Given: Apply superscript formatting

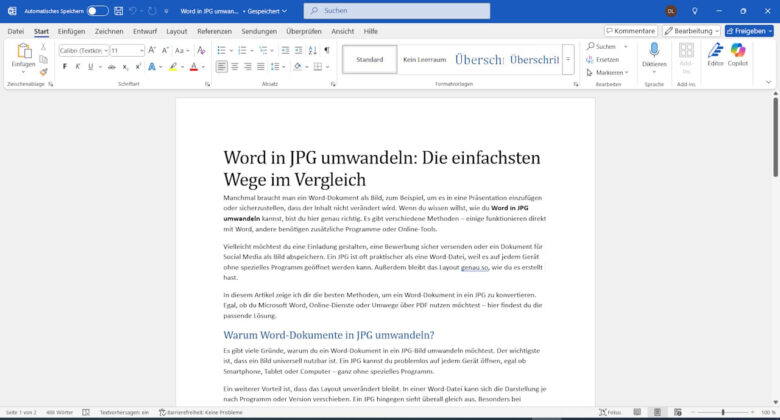Looking at the screenshot, I should [x=138, y=67].
